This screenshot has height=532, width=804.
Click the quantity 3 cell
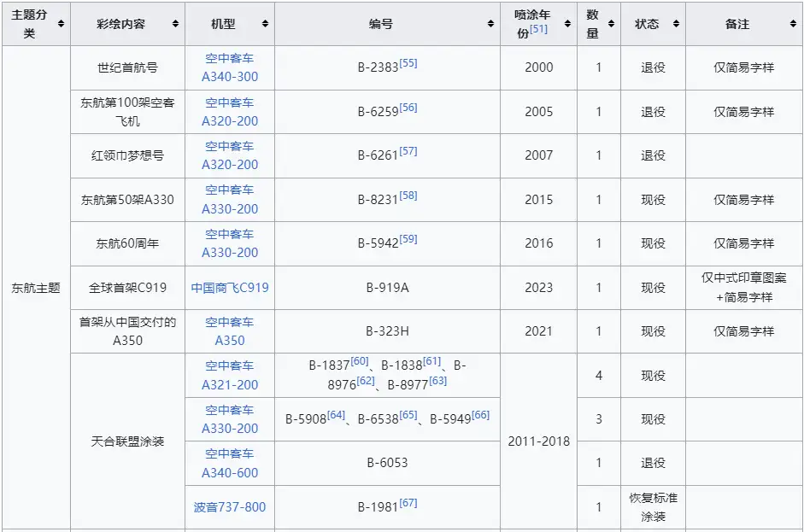click(x=599, y=419)
